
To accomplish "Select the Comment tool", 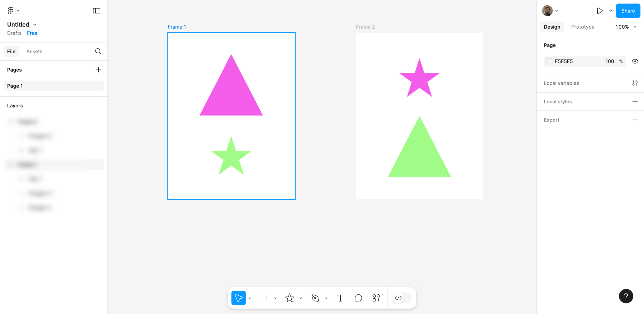I will (358, 298).
